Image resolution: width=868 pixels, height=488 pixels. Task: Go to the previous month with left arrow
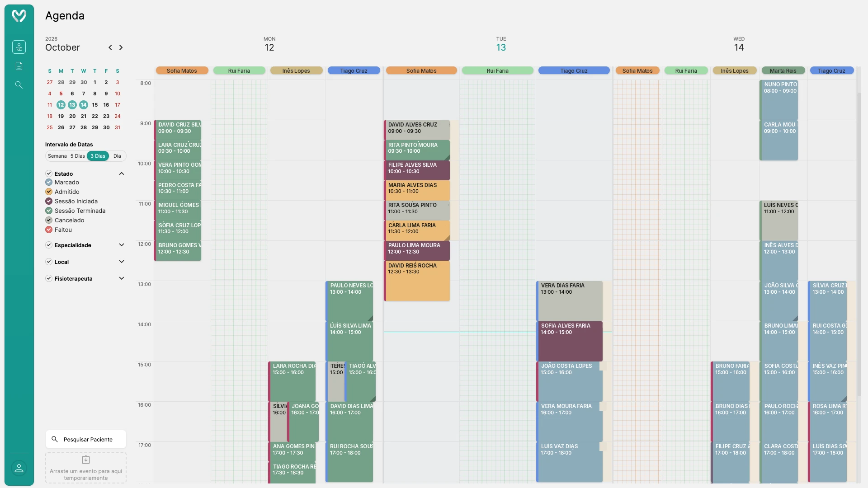click(110, 47)
